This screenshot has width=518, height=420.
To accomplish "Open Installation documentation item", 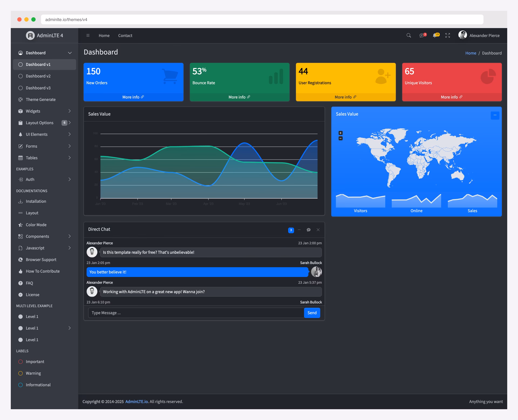I will pos(45,201).
